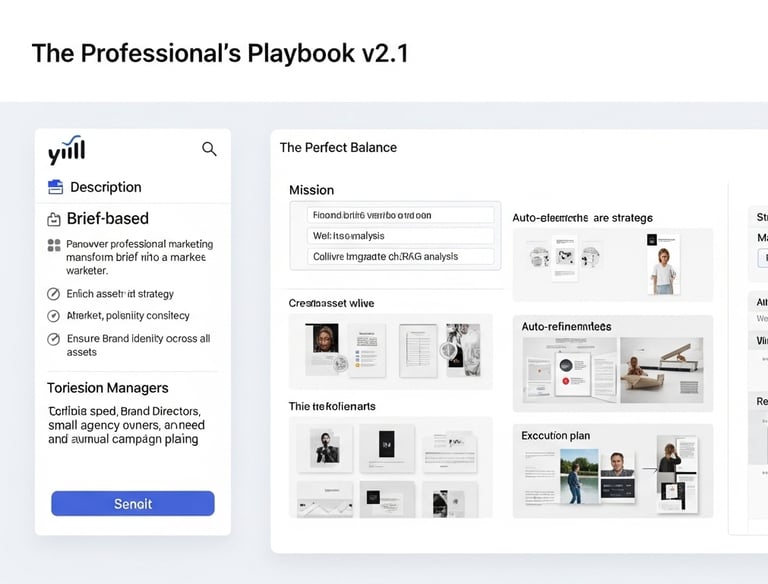Viewport: 768px width, 584px height.
Task: Open the woman in white shirt thumbnail
Action: [x=664, y=265]
